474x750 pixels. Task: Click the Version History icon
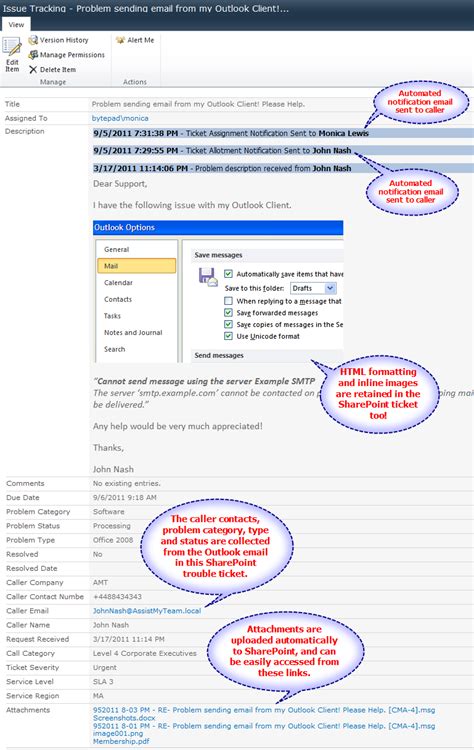tap(33, 40)
